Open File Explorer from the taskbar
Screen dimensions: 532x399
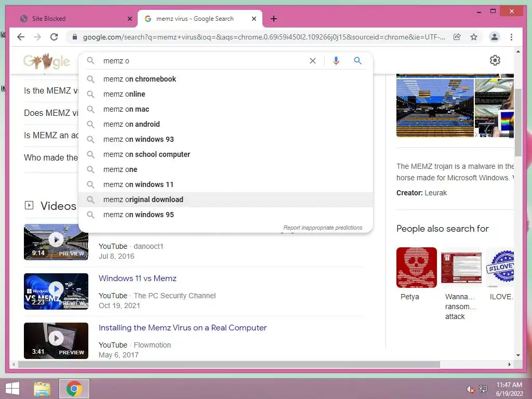click(42, 389)
